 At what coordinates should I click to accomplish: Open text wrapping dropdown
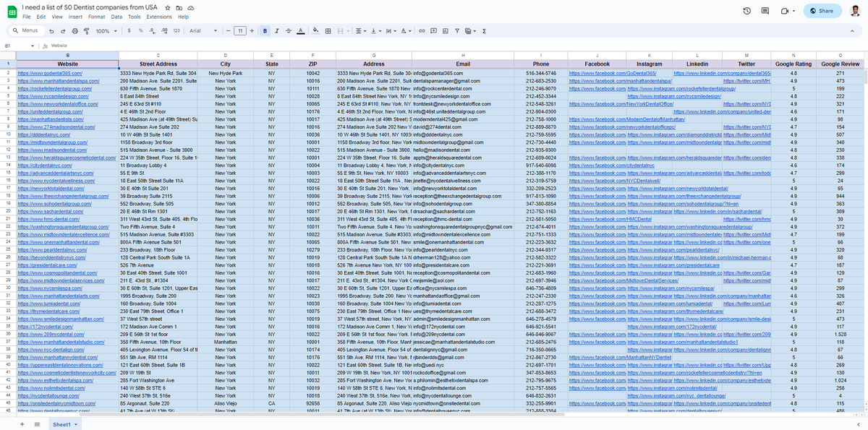[391, 31]
